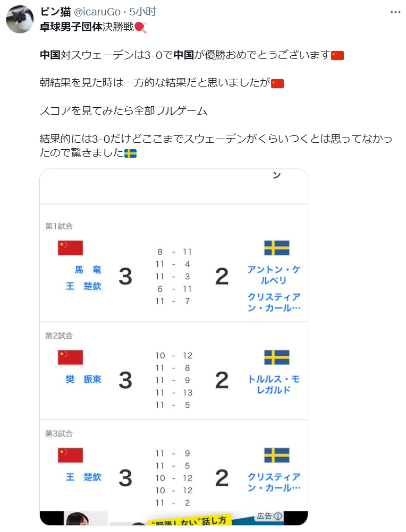Open the tweet's three-dot more menu
The image size is (406, 532).
pos(395,12)
